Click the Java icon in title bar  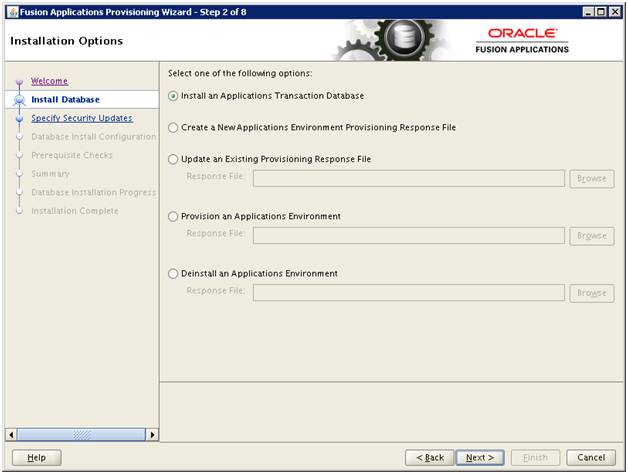[13, 12]
